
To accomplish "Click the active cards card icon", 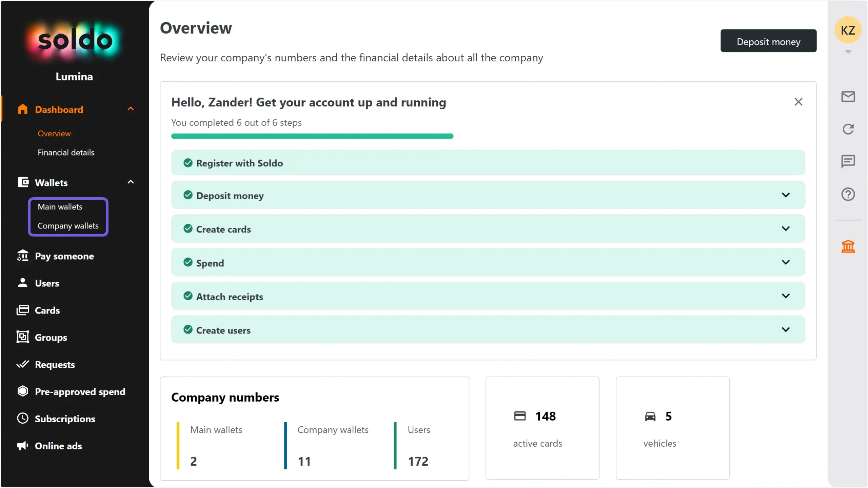I will [520, 416].
